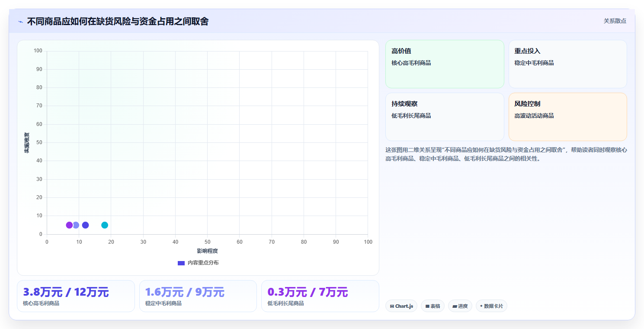Open the 重点投入 quadrant card
This screenshot has width=644, height=329.
coord(568,64)
